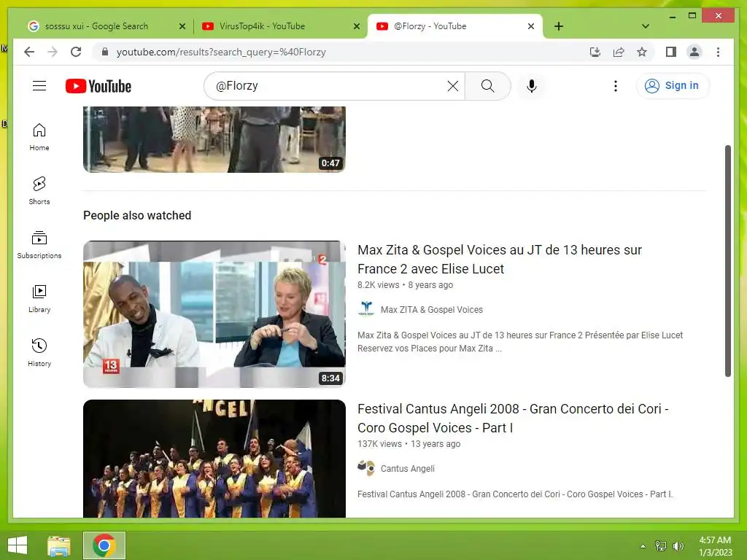Viewport: 747px width, 560px height.
Task: Open File Explorer from taskbar
Action: click(x=59, y=545)
